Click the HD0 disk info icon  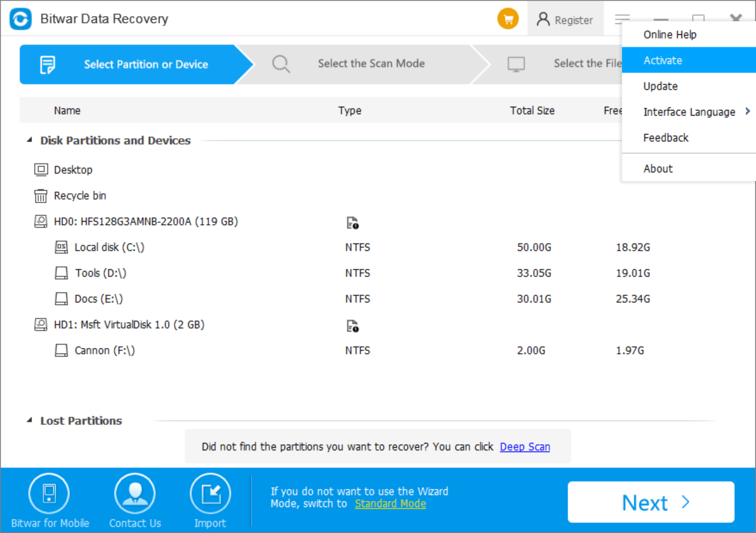click(x=353, y=223)
